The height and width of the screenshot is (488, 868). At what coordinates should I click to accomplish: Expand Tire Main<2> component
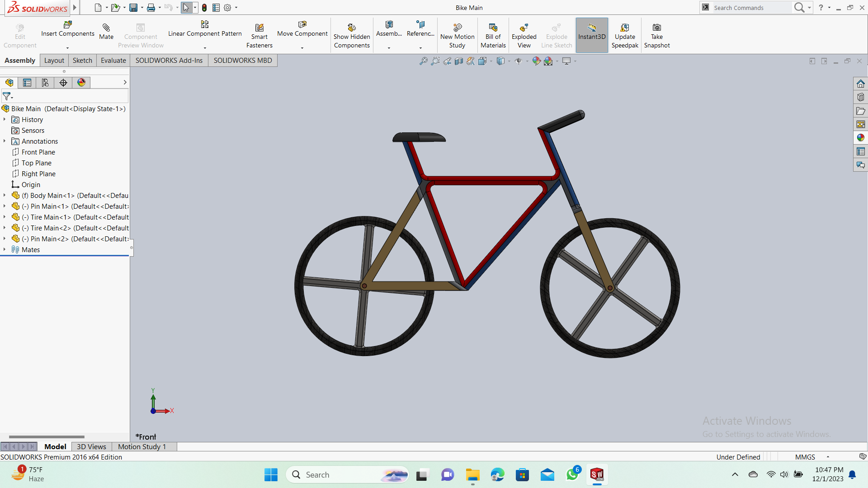[x=5, y=228]
